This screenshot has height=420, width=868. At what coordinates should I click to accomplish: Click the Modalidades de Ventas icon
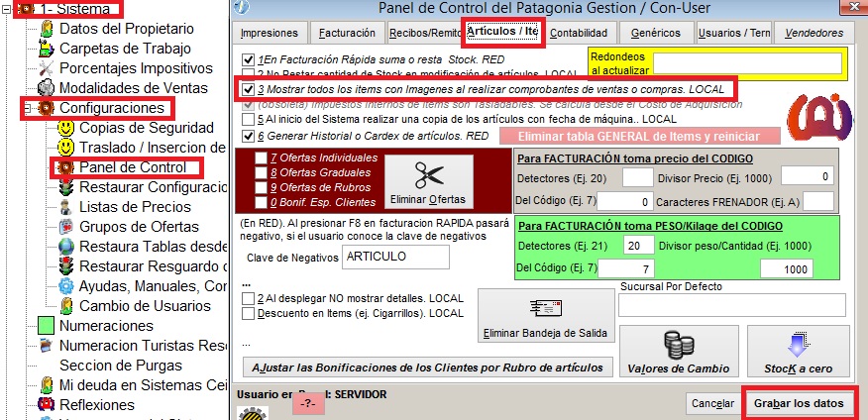(47, 88)
